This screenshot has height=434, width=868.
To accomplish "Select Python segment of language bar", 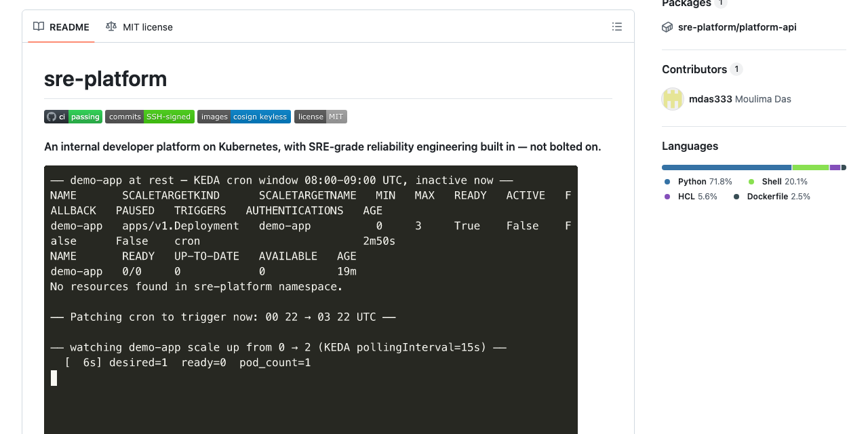I will [x=726, y=167].
